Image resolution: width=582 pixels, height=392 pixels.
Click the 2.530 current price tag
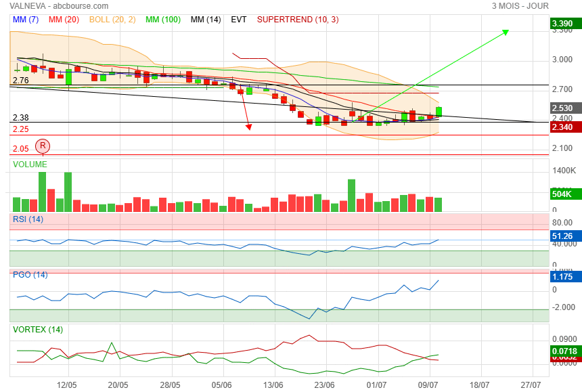point(566,108)
